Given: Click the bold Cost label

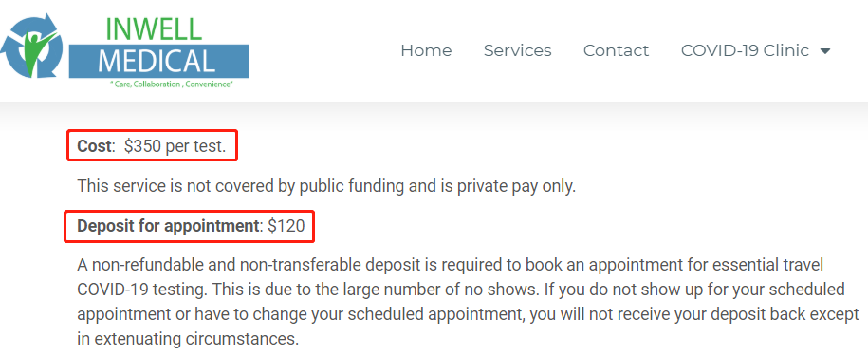Looking at the screenshot, I should (x=95, y=145).
